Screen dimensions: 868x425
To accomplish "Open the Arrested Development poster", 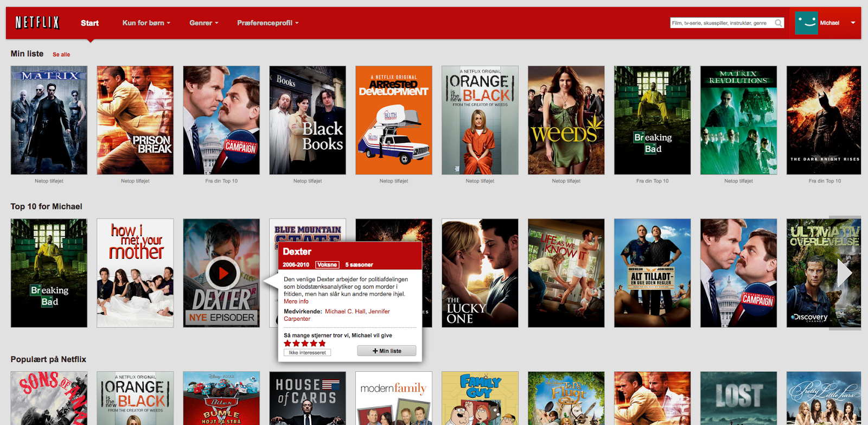I will [394, 120].
